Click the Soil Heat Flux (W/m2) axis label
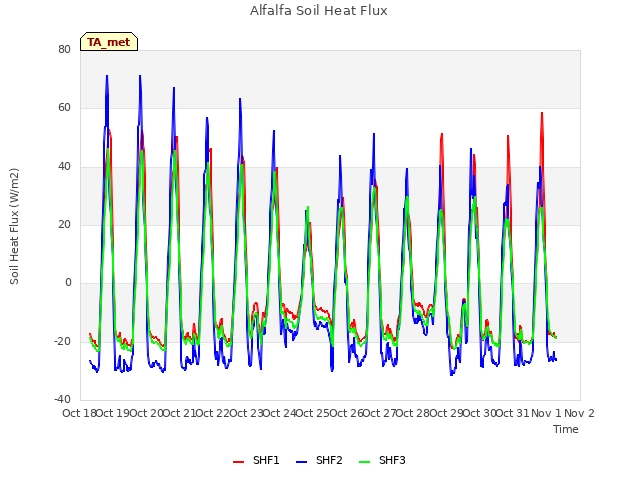 coord(14,226)
